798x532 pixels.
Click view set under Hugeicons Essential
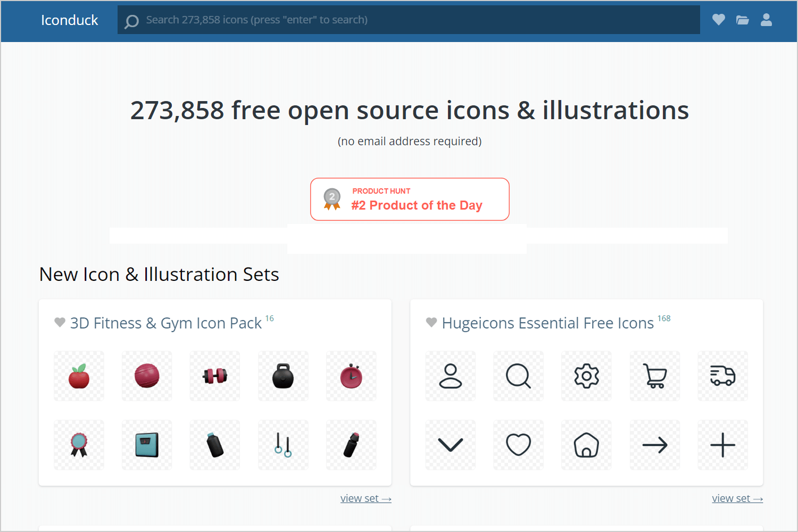pos(737,498)
